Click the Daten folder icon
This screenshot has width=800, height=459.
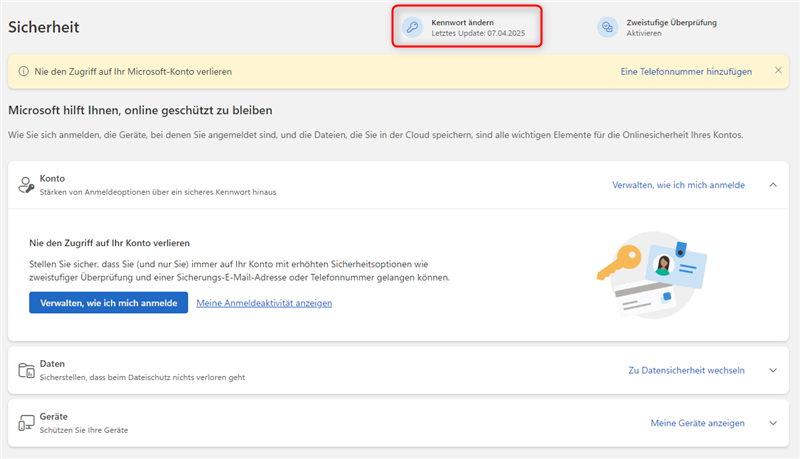[26, 371]
